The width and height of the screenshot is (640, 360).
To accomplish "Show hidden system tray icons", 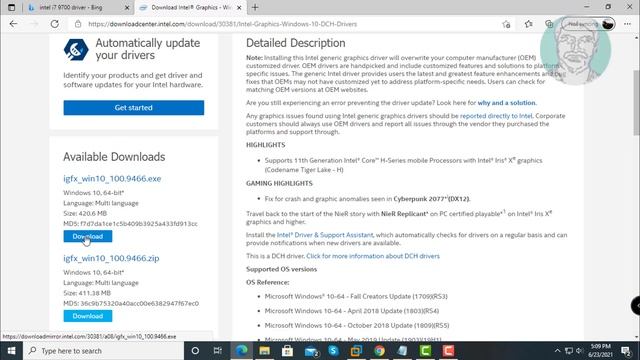I will (557, 351).
